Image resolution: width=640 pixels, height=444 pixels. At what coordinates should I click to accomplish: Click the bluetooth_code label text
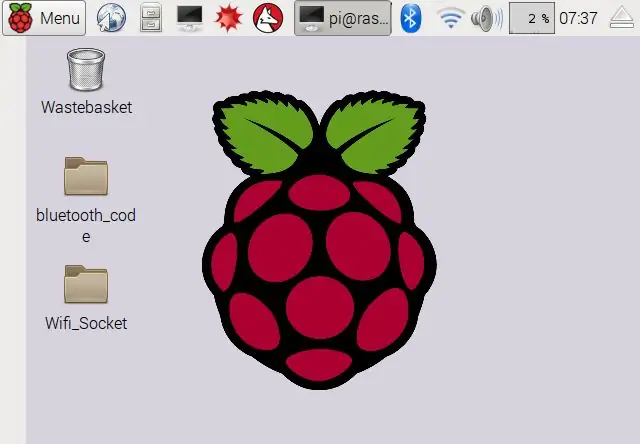pyautogui.click(x=86, y=226)
